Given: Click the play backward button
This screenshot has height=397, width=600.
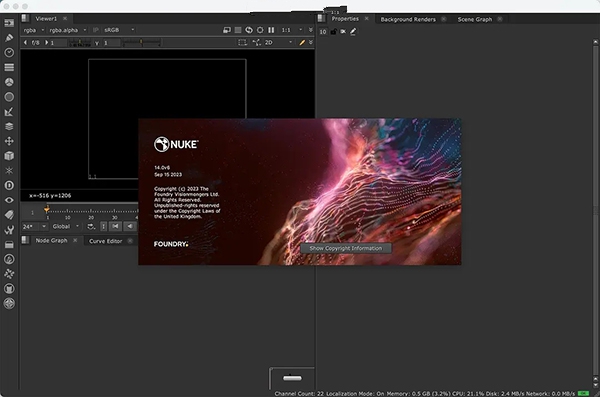Looking at the screenshot, I should pyautogui.click(x=130, y=227).
